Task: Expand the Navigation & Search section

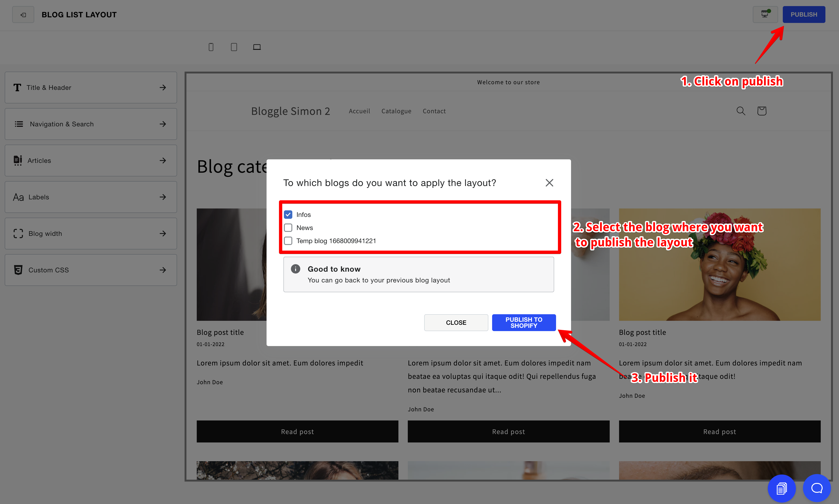Action: 91,124
